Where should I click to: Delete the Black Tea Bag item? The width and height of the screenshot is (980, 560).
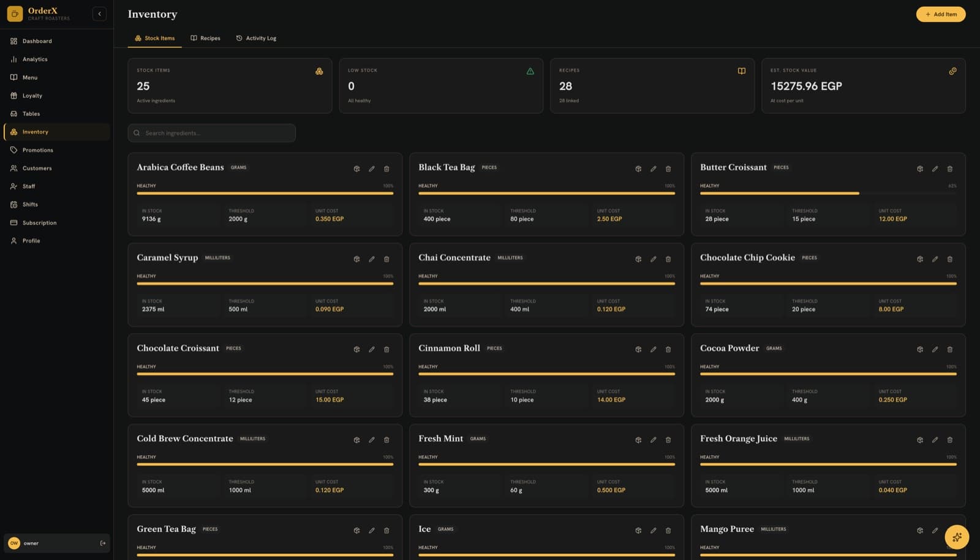668,168
